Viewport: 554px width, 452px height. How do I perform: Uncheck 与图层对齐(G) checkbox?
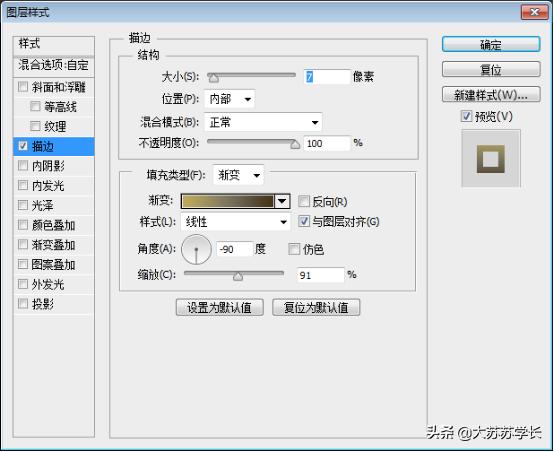[x=303, y=221]
